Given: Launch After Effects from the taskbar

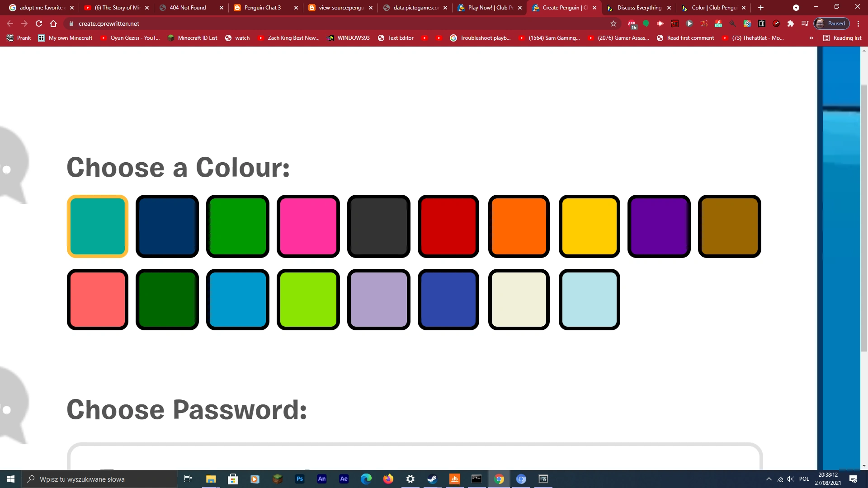Looking at the screenshot, I should click(344, 479).
